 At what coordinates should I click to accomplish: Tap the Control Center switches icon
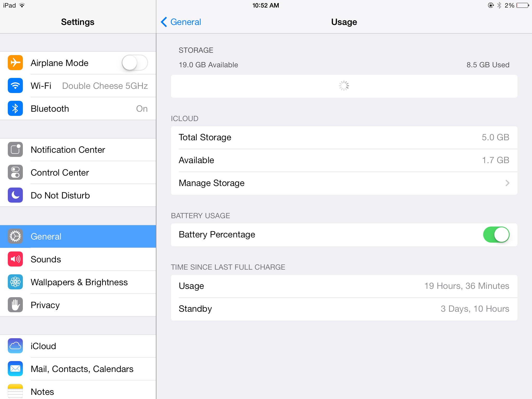15,172
